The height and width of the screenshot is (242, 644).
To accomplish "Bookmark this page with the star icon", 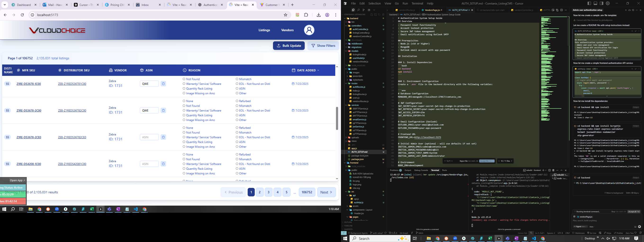I will [286, 15].
